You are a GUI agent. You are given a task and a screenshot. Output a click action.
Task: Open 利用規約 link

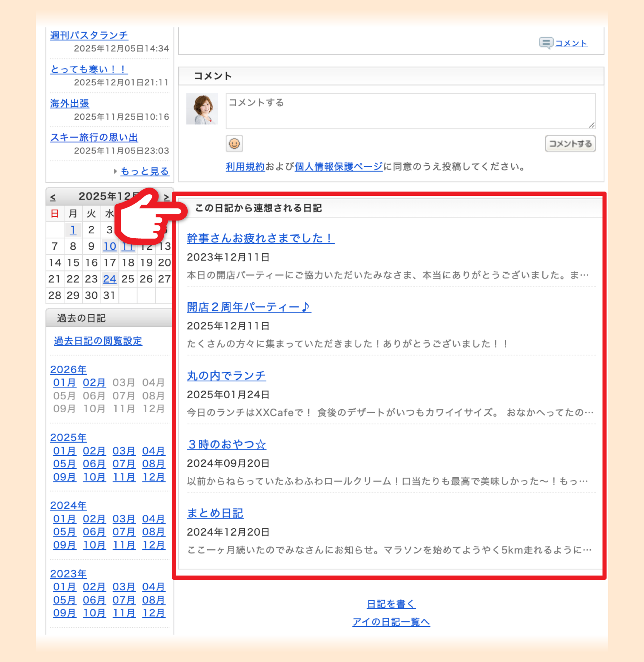(245, 167)
